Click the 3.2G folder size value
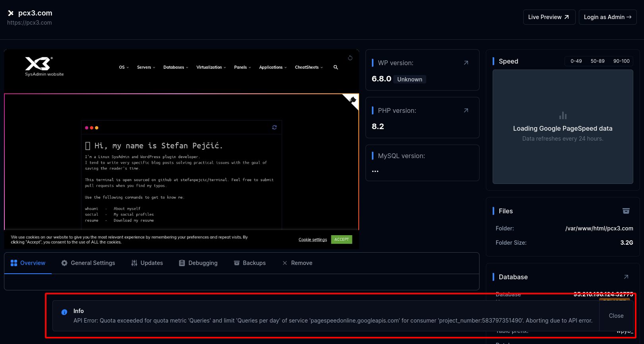This screenshot has width=644, height=344. point(627,243)
